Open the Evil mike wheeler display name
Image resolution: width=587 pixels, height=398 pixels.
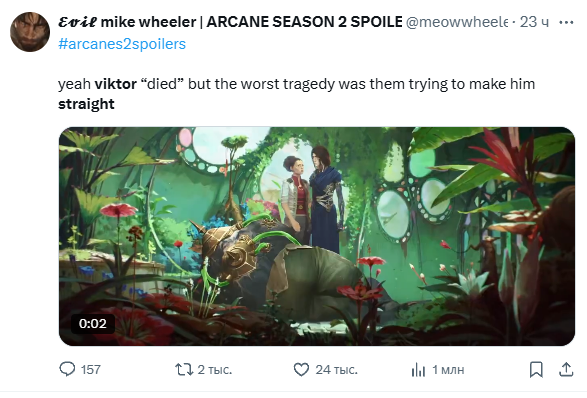230,22
